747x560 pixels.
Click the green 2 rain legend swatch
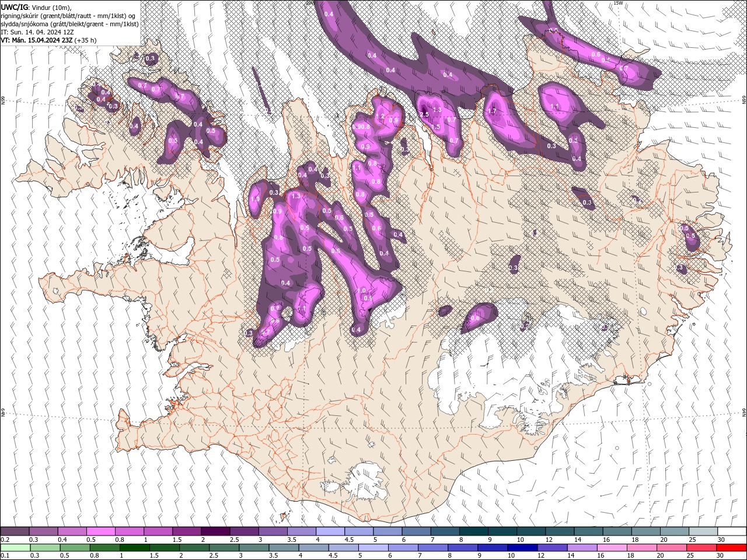coord(194,548)
